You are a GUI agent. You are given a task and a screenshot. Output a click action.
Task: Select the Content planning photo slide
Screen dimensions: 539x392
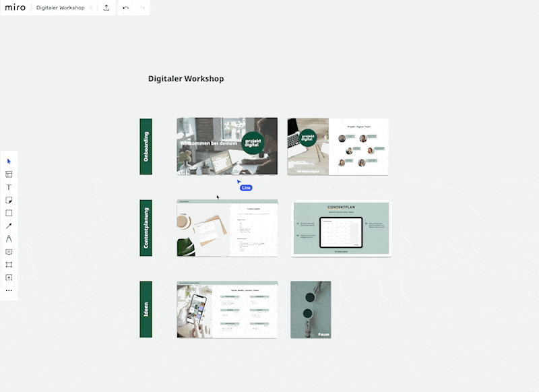[227, 228]
